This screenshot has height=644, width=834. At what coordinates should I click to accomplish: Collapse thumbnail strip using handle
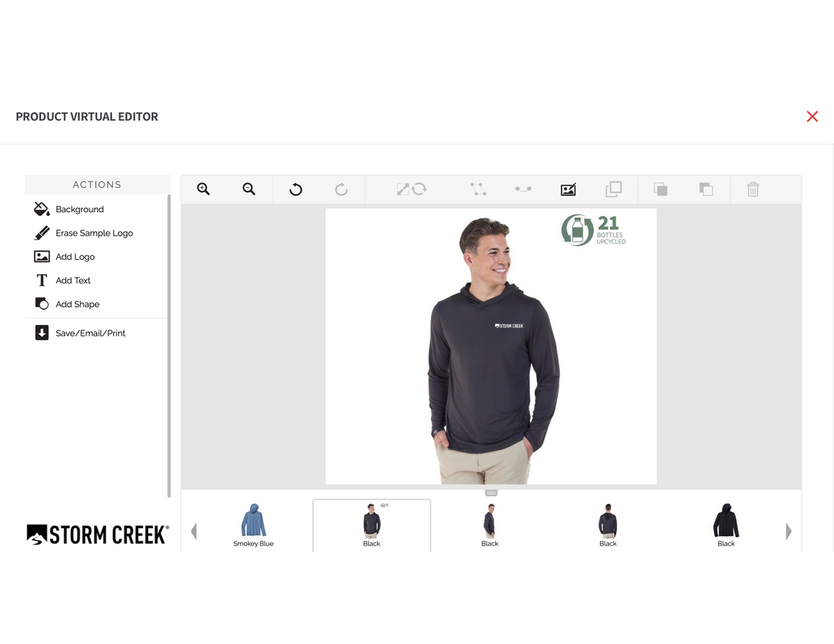tap(491, 493)
